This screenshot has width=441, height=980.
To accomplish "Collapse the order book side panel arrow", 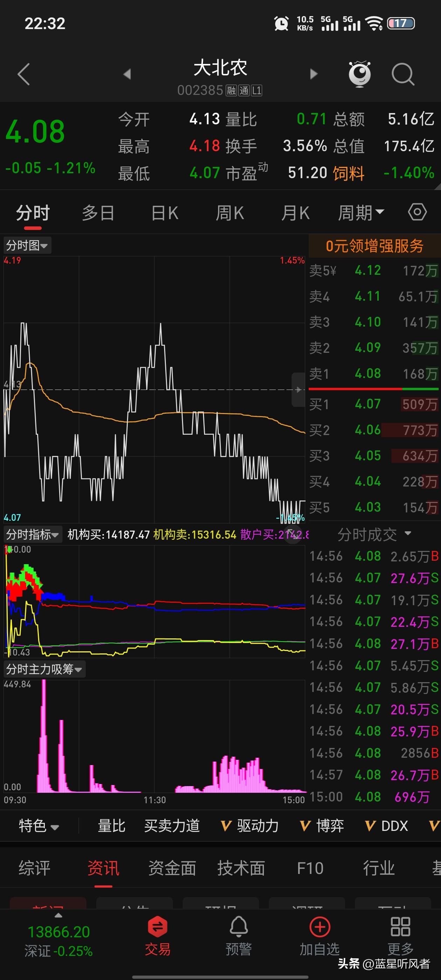I will (298, 390).
